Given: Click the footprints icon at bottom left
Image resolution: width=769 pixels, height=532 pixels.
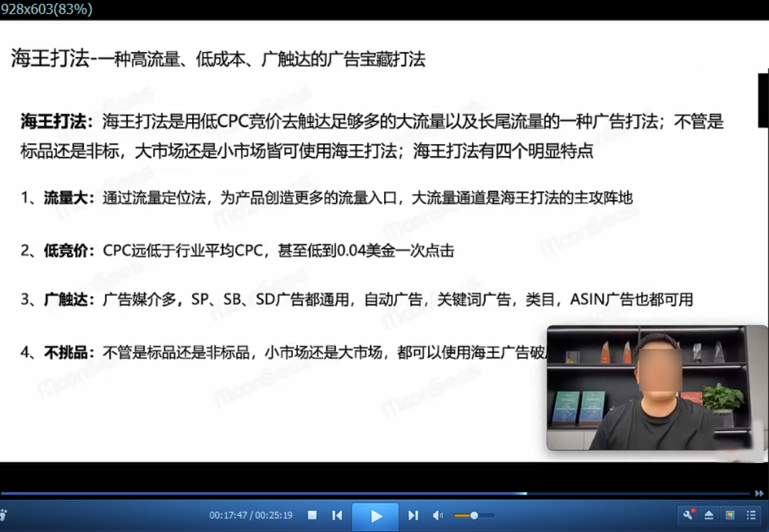Looking at the screenshot, I should tap(3, 515).
